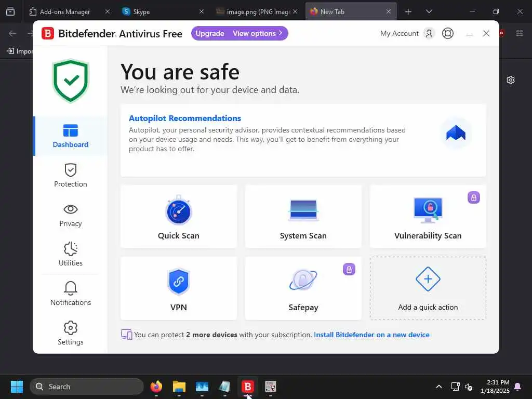Open the Notifications section
532x399 pixels.
[71, 294]
